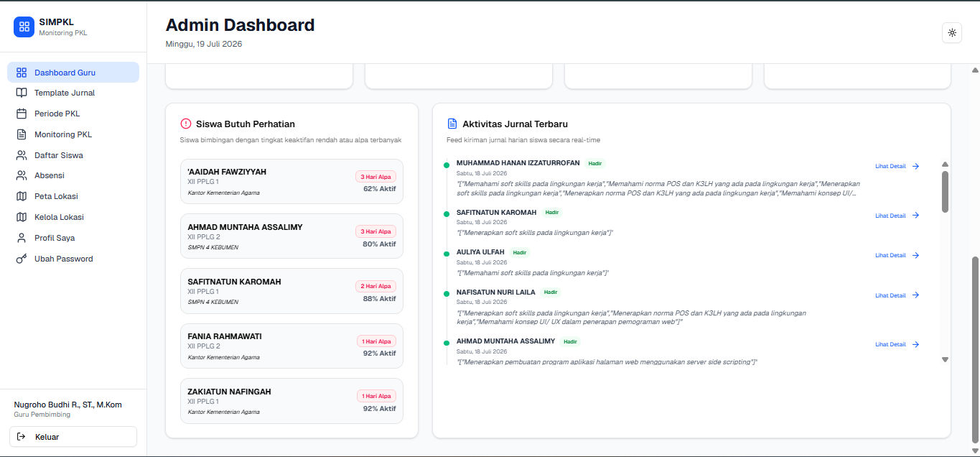Viewport: 980px width, 457px height.
Task: Click journal feed scrollbar up arrow
Action: (945, 165)
